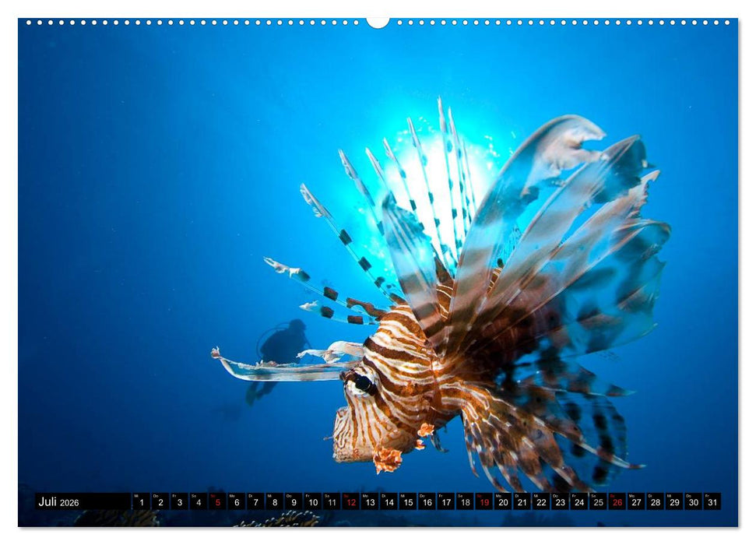This screenshot has width=756, height=545.
Task: Select Sunday 19 shown in red
Action: coord(483,502)
